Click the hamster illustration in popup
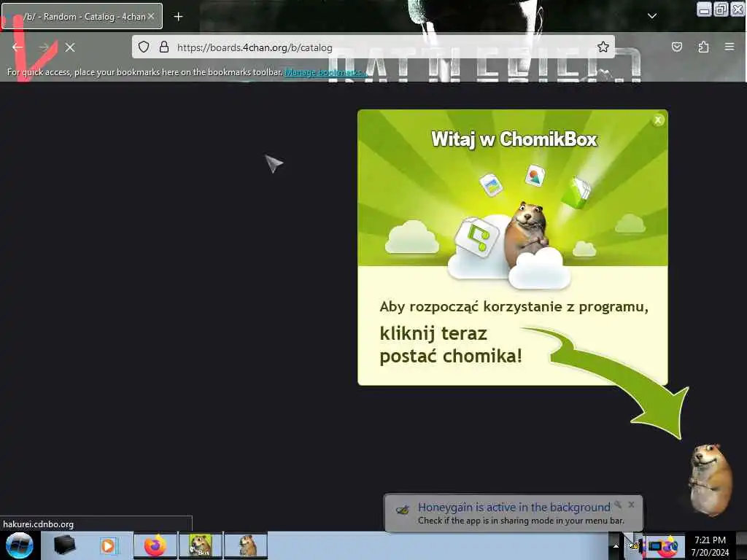This screenshot has height=560, width=747. [x=528, y=234]
